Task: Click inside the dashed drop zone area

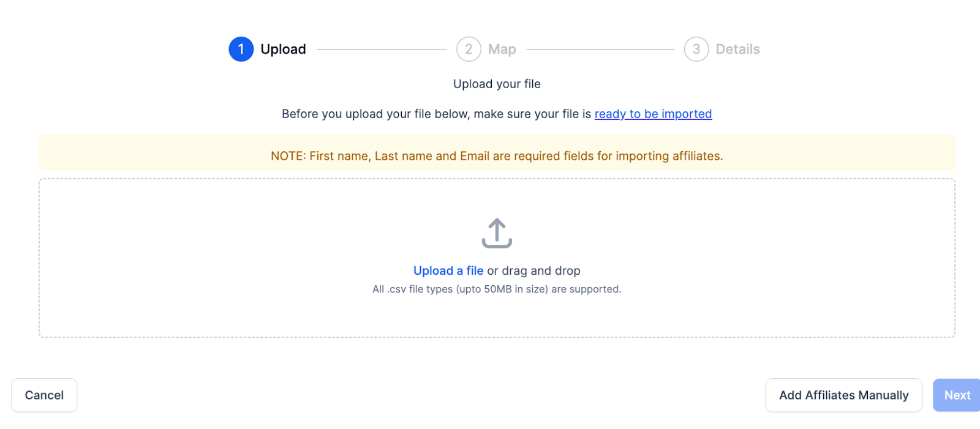Action: tap(184, 257)
